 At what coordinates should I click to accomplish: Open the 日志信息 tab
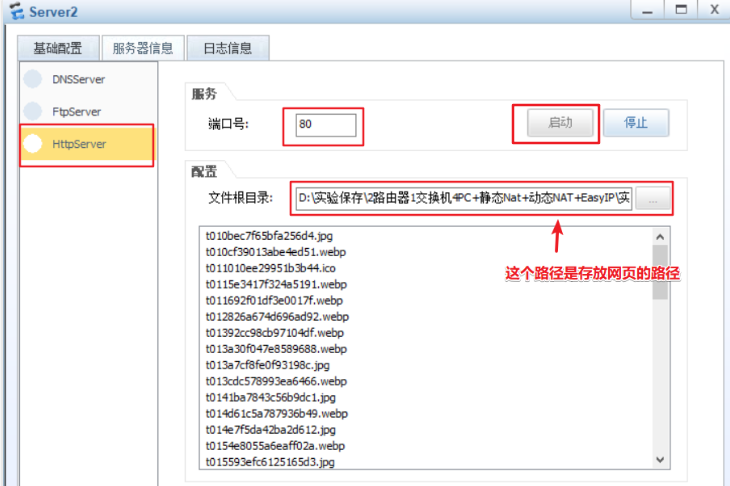pyautogui.click(x=228, y=48)
